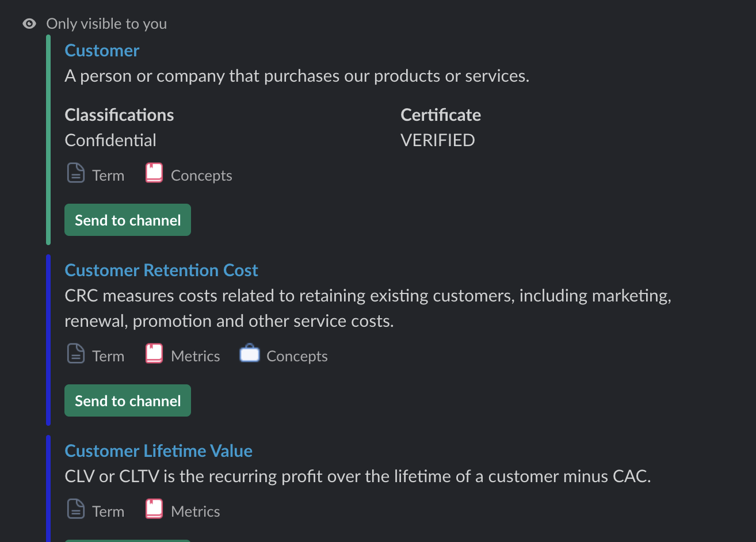Viewport: 756px width, 542px height.
Task: Click the 'Concepts' label under Customer Retention Cost
Action: 297,356
